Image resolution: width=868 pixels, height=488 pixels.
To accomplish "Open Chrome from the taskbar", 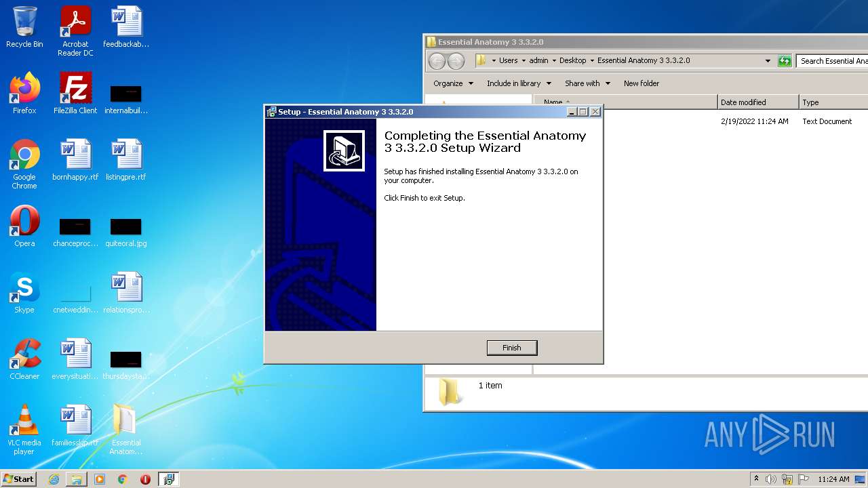I will [x=123, y=479].
